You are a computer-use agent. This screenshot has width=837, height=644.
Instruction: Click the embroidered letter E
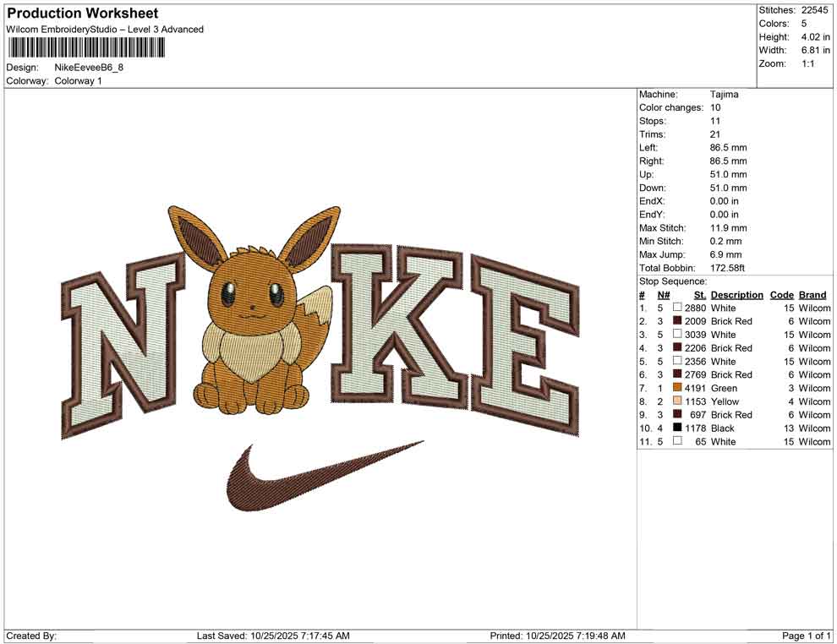tap(525, 345)
